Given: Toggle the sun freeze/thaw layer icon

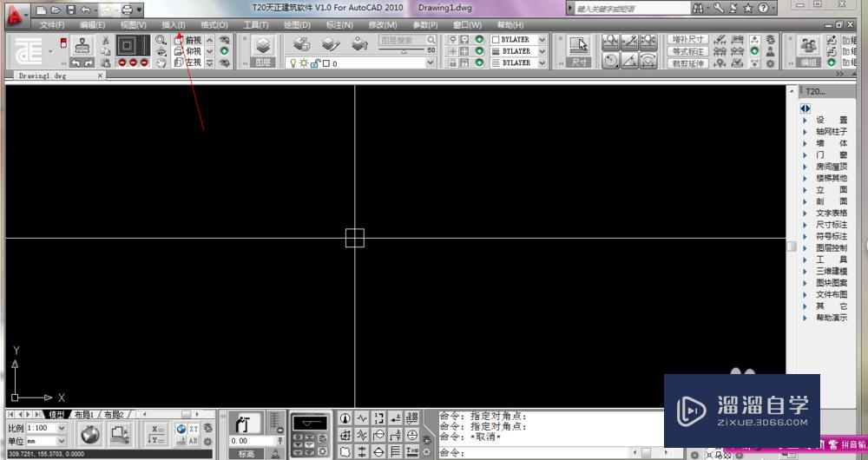Looking at the screenshot, I should [304, 63].
